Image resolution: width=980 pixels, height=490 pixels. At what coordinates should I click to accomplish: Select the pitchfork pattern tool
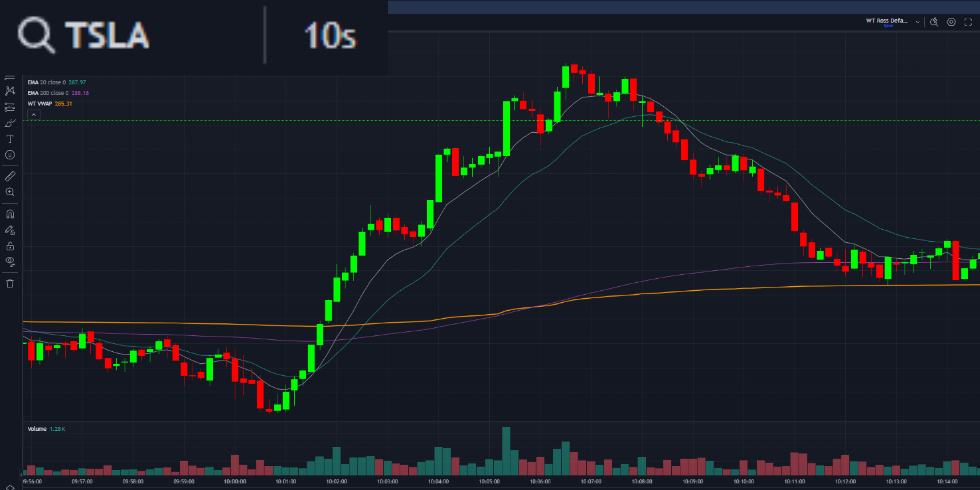[10, 91]
